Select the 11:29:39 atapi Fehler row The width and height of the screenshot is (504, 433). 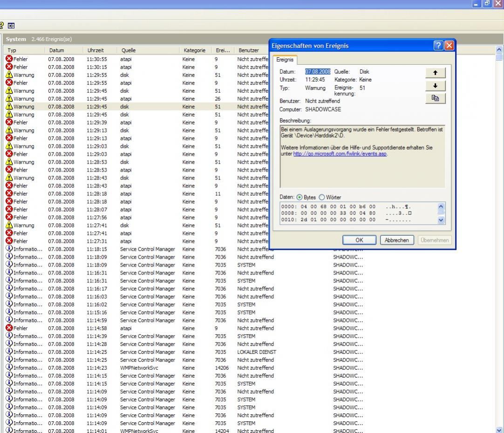pos(136,122)
